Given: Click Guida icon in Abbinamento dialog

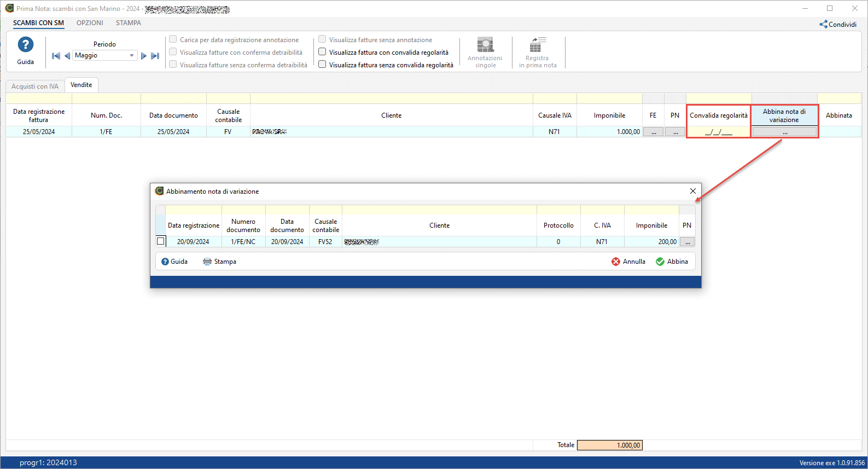Looking at the screenshot, I should click(x=165, y=262).
